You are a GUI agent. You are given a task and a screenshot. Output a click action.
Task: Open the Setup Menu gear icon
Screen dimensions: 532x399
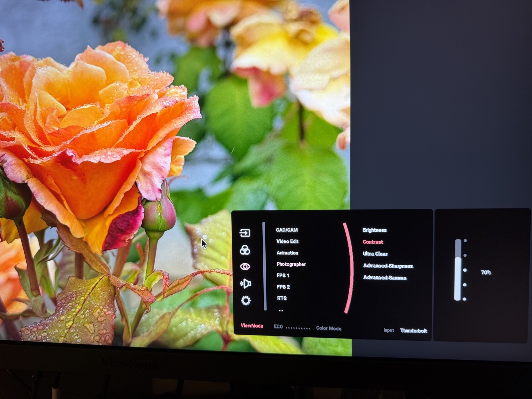(x=246, y=301)
